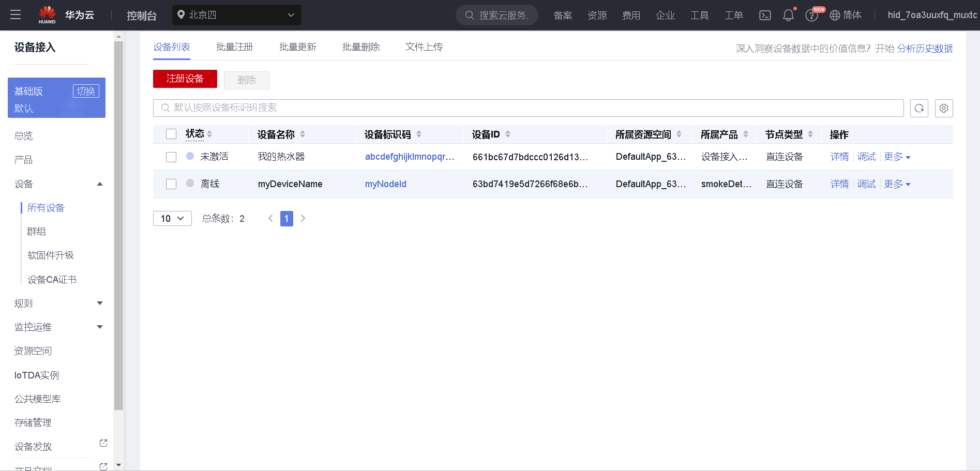Open the table column settings gear
The width and height of the screenshot is (980, 471).
[x=944, y=108]
